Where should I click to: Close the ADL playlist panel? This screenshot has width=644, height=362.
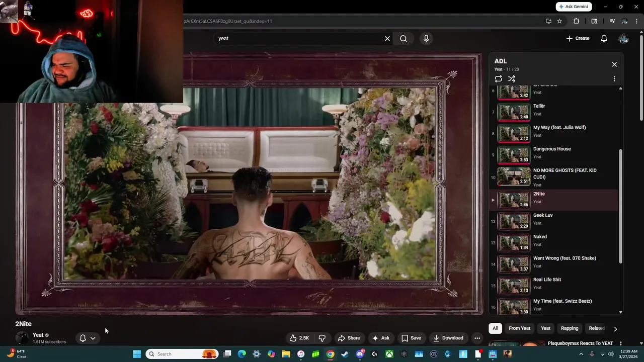click(x=614, y=64)
